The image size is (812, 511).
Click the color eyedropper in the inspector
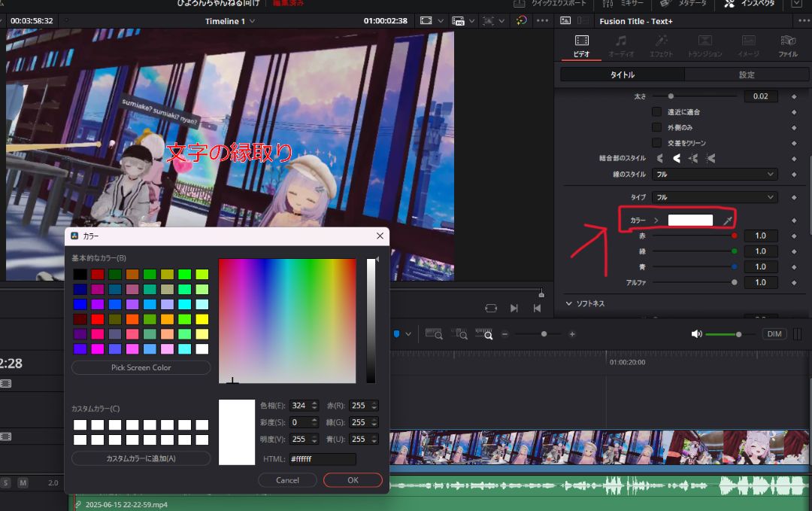coord(727,221)
